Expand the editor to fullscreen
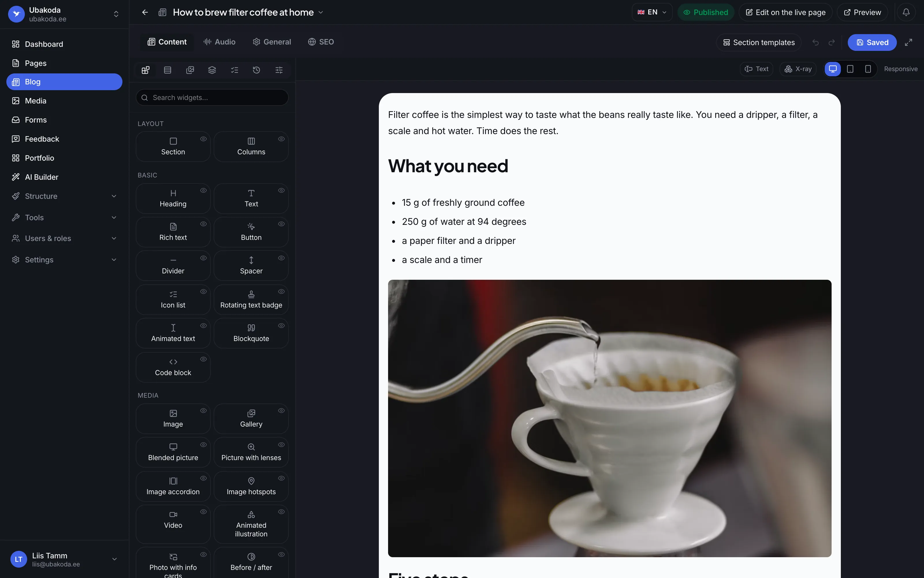924x578 pixels. [908, 42]
